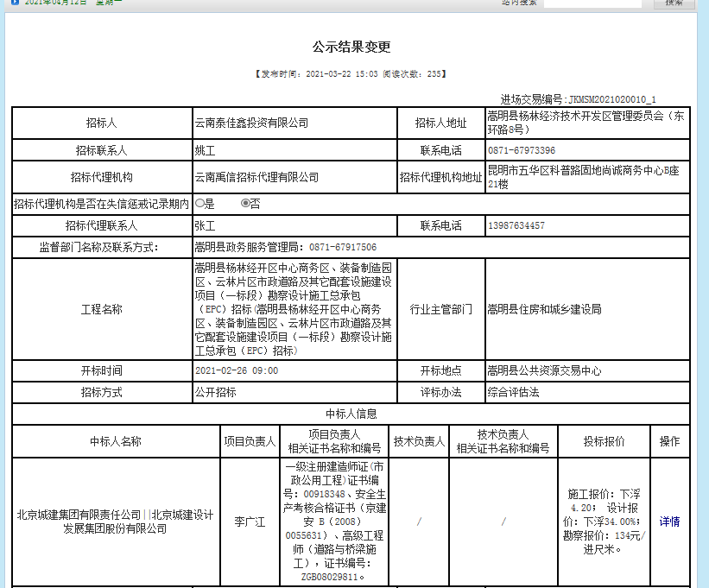Click the 嵩明县杨林经济技术开发区管理委员会 address cell
The height and width of the screenshot is (588, 709).
tap(587, 123)
